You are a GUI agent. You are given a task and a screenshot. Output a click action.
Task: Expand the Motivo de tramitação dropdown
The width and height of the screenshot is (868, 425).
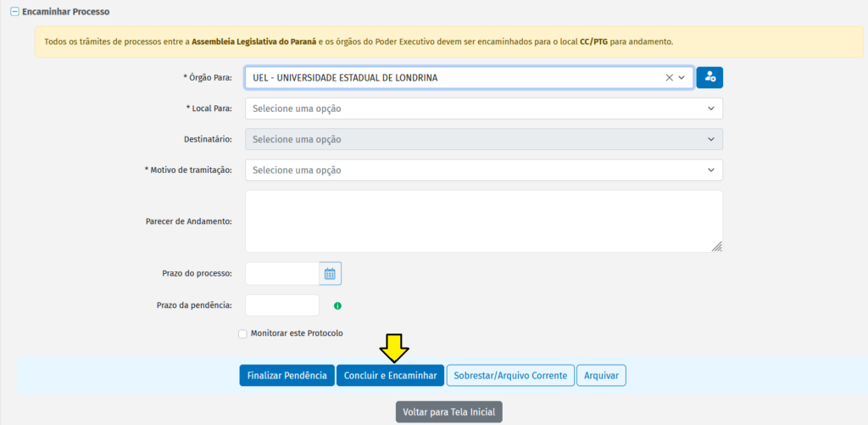coord(483,170)
